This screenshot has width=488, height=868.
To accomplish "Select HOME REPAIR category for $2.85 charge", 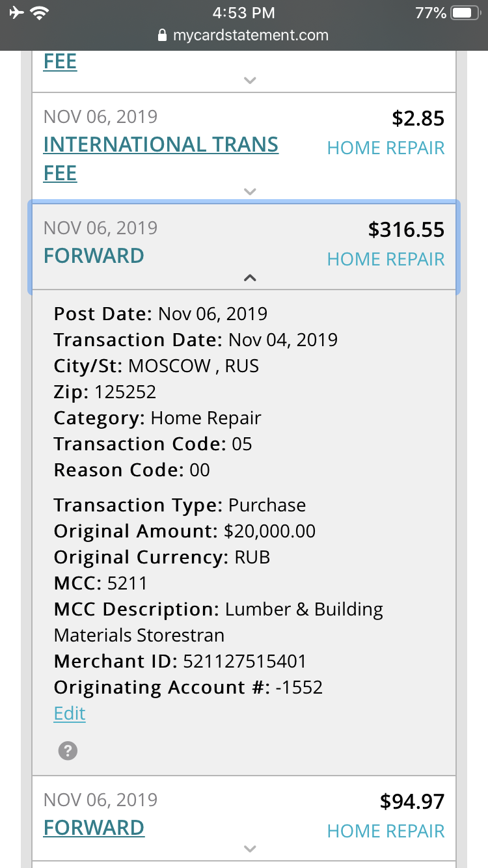I will pos(386,148).
